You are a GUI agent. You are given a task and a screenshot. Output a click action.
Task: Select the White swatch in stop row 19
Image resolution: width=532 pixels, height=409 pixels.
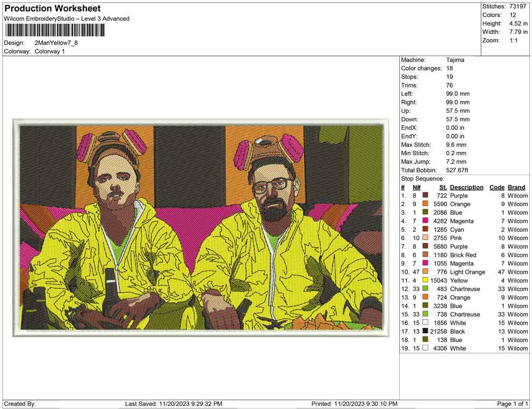(425, 348)
